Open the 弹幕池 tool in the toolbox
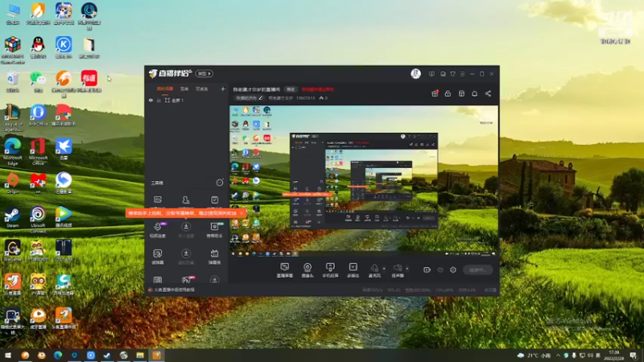 pyautogui.click(x=214, y=257)
